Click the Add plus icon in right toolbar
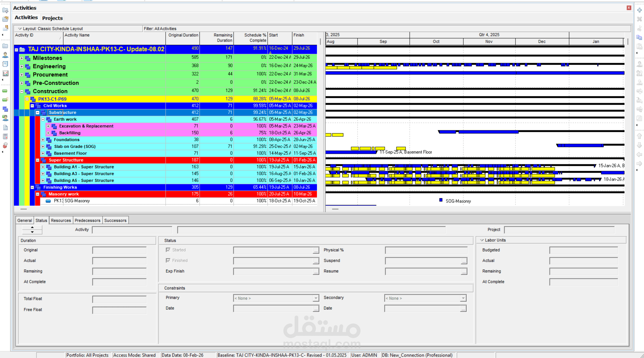Image resolution: width=644 pixels, height=358 pixels. [639, 10]
